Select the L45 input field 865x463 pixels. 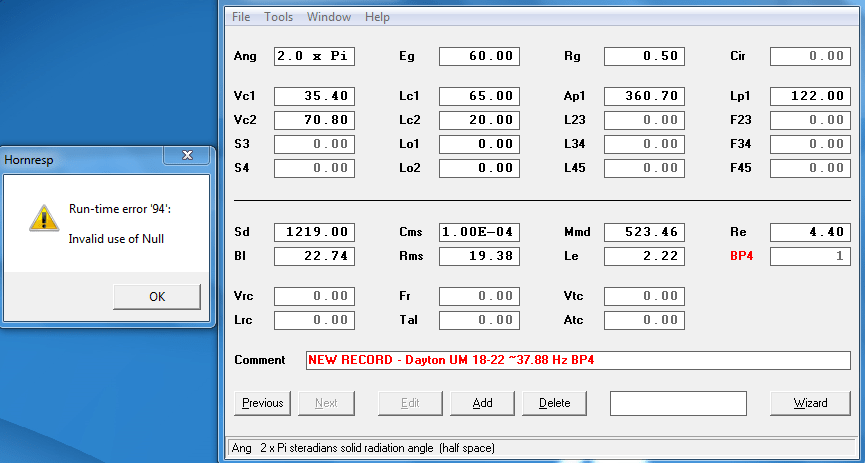point(644,168)
